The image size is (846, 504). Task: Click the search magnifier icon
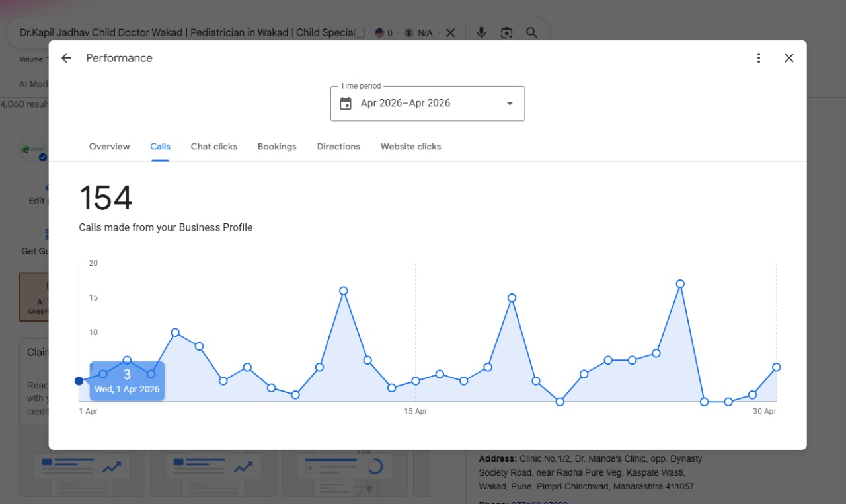click(x=531, y=32)
